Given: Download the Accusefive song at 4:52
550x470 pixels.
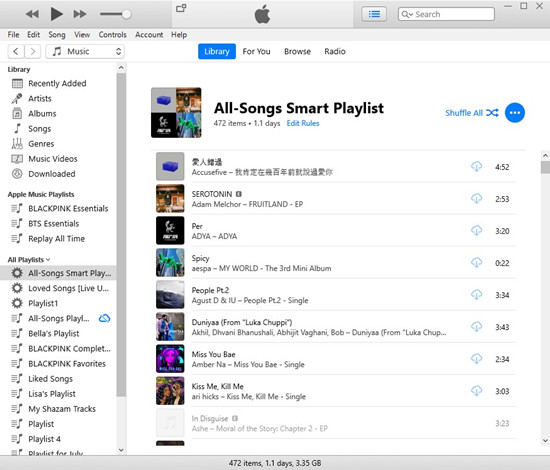Looking at the screenshot, I should 476,167.
